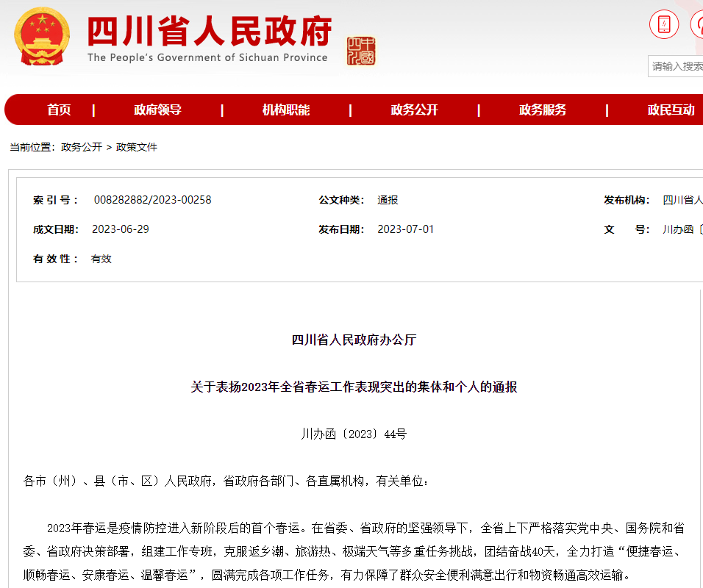Click the national emblem logo
This screenshot has width=703, height=588.
pyautogui.click(x=43, y=37)
